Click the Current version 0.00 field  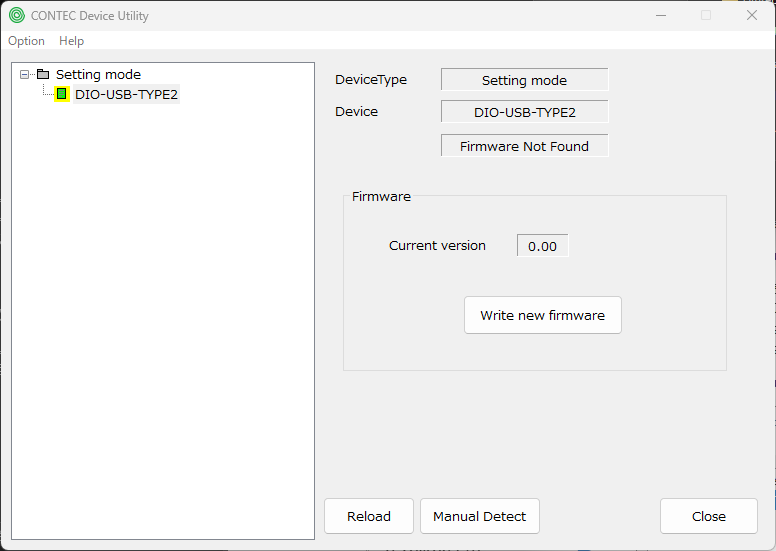[x=542, y=246]
